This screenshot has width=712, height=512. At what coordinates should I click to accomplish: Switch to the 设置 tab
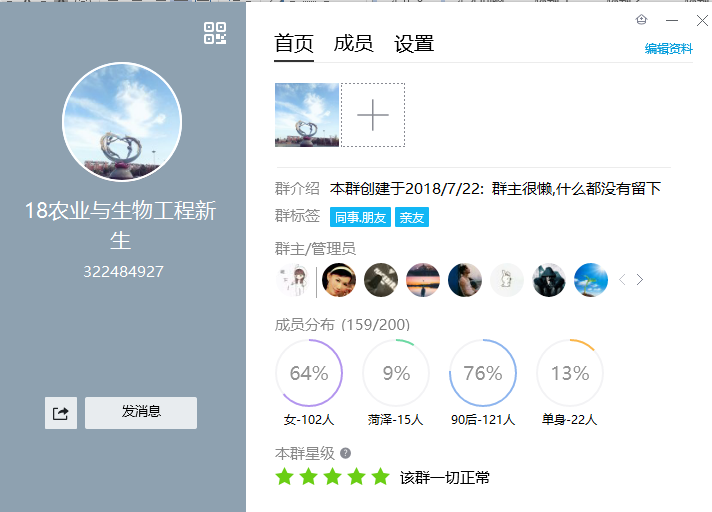(x=414, y=44)
